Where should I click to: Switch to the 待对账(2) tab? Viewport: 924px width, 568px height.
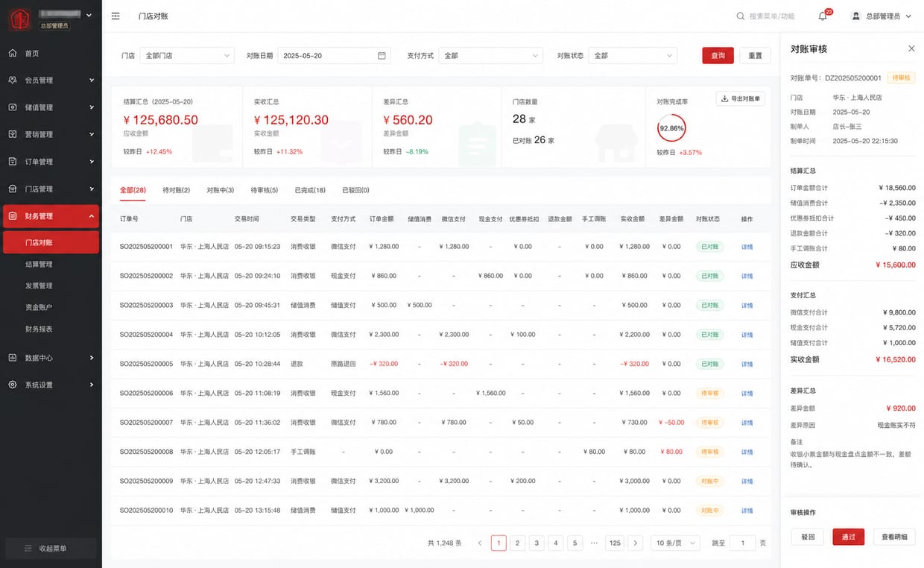[x=176, y=190]
